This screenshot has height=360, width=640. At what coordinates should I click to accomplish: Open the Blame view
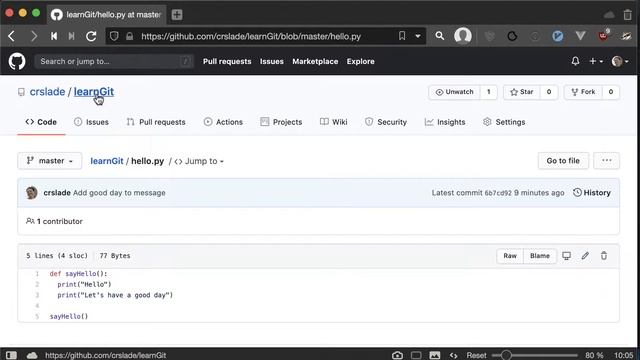pyautogui.click(x=540, y=256)
